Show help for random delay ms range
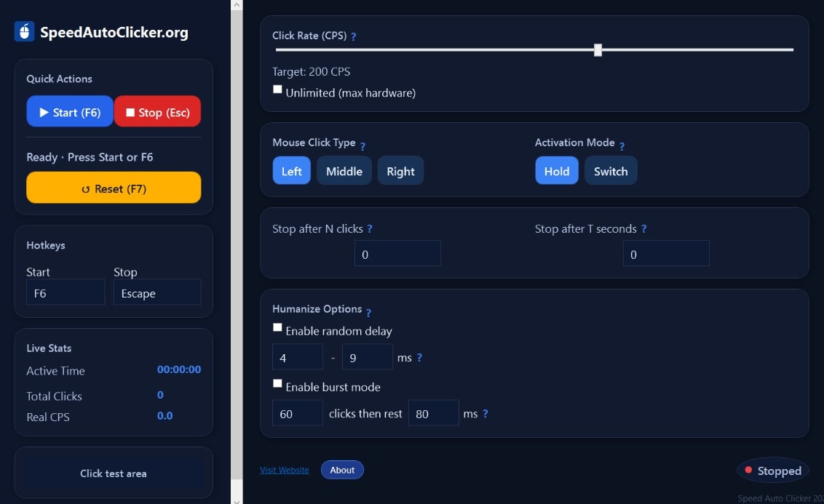 pyautogui.click(x=419, y=358)
